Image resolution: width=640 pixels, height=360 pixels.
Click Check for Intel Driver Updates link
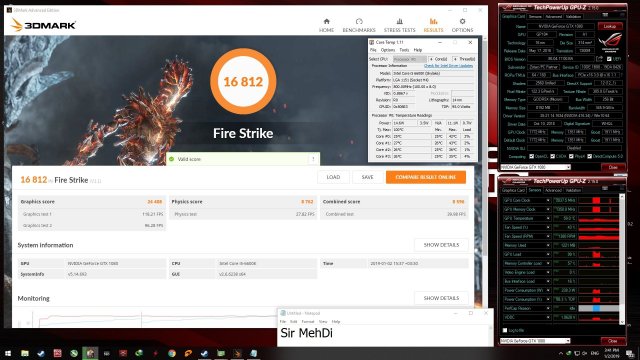point(448,66)
